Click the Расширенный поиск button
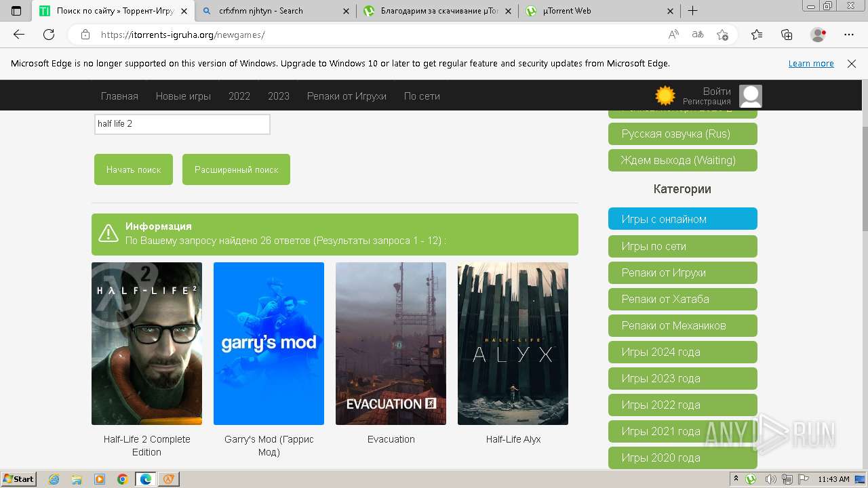The height and width of the screenshot is (488, 868). [x=236, y=169]
